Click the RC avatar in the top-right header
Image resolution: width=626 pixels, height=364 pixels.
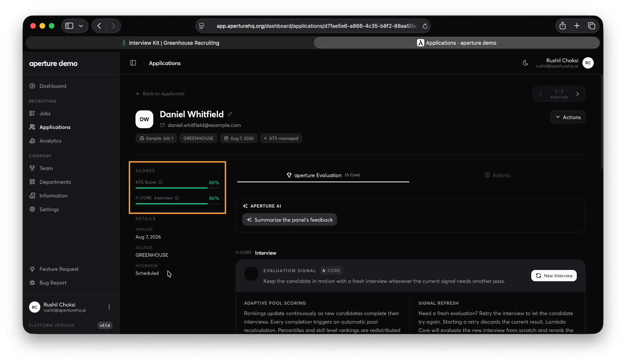[x=588, y=63]
